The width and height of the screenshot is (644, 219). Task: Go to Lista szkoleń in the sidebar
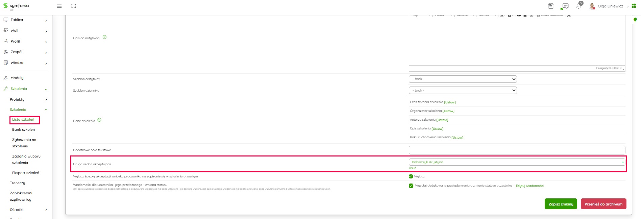click(23, 120)
